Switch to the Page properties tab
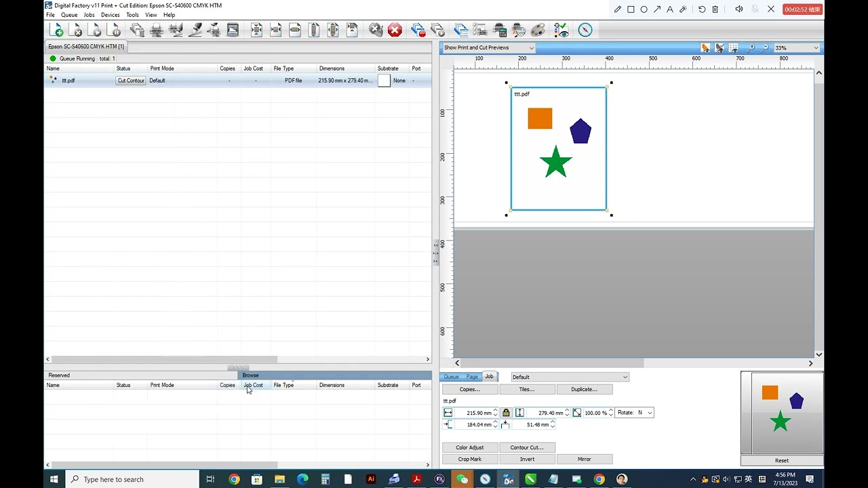The width and height of the screenshot is (868, 488). point(472,377)
